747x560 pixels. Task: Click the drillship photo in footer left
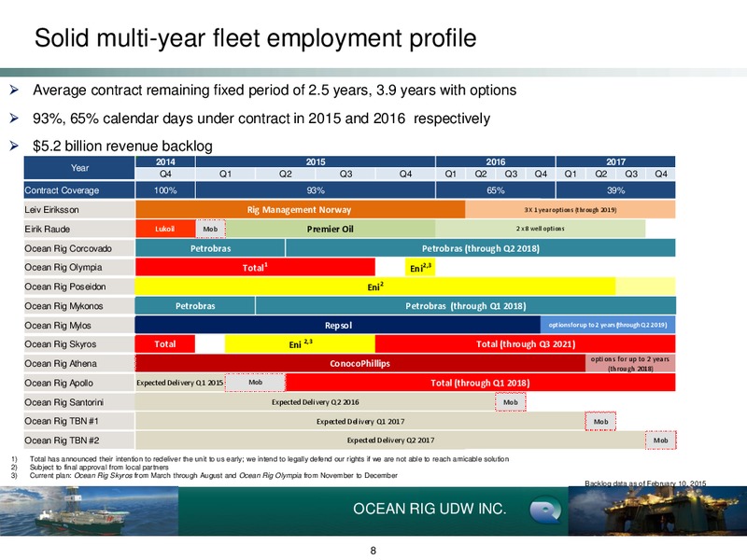point(89,511)
